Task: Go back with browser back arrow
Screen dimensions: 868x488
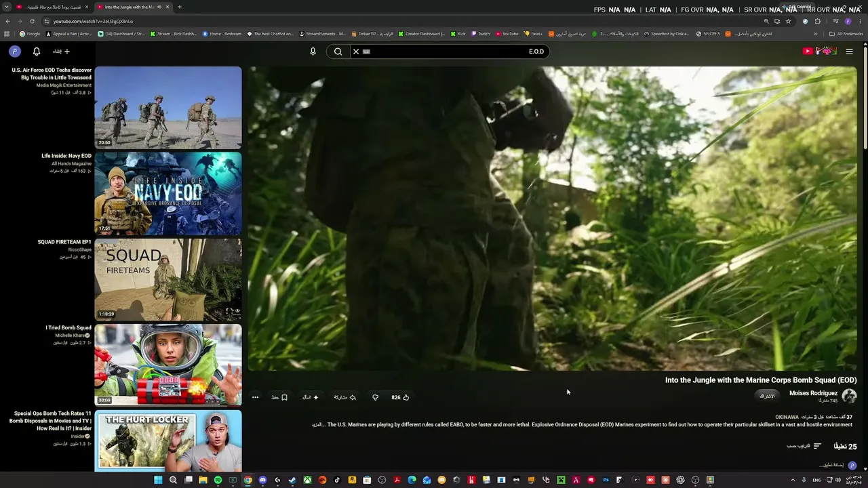Action: [x=7, y=21]
